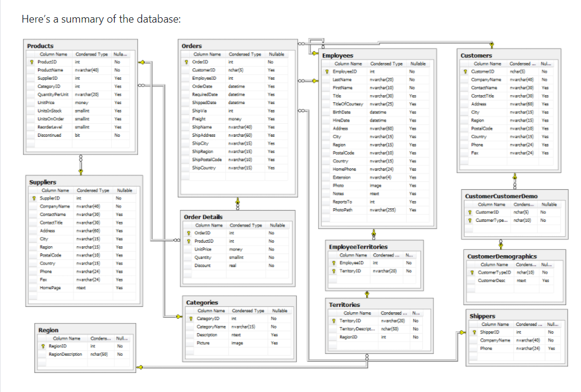581x392 pixels.
Task: Select the ProductID key icon in Order Details
Action: (189, 241)
